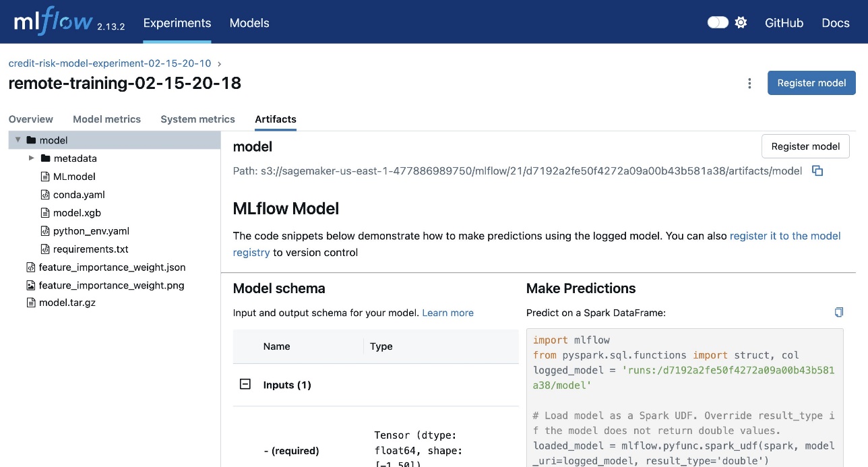Go to credit-risk-model-experiment breadcrumb link
This screenshot has height=467, width=868.
110,63
